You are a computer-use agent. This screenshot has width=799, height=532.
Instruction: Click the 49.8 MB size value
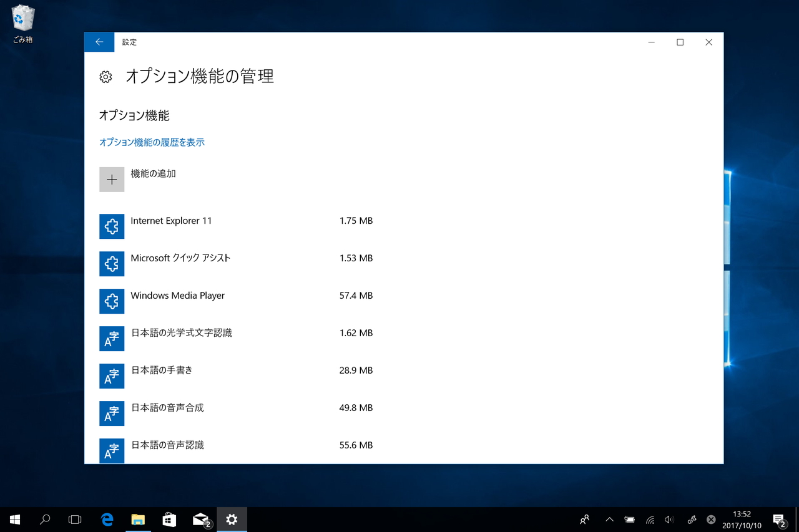pyautogui.click(x=356, y=408)
